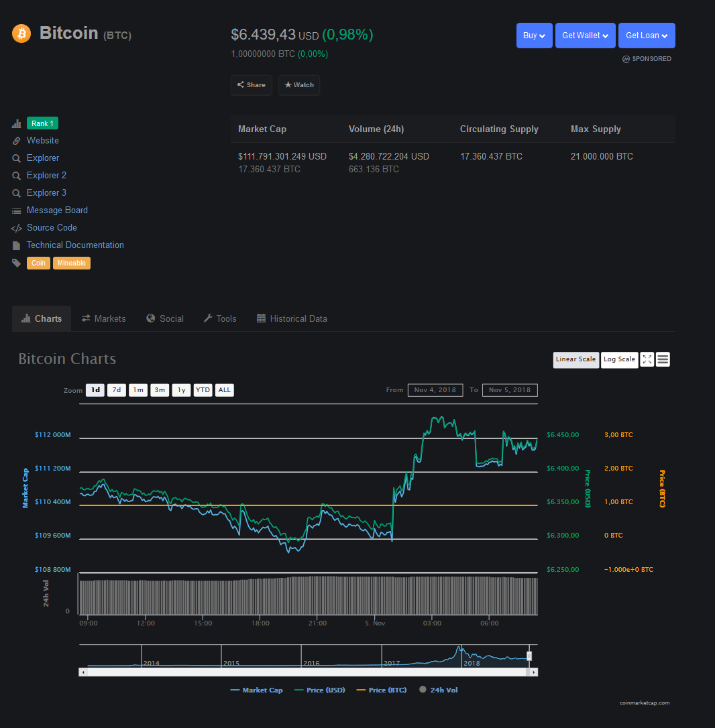The image size is (715, 728).
Task: Click the Watch star button
Action: (299, 85)
